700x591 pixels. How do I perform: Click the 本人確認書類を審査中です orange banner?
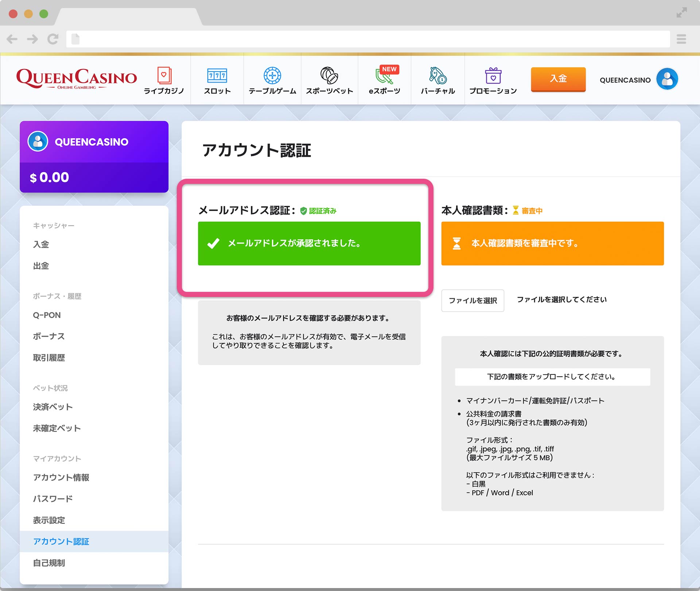[552, 243]
